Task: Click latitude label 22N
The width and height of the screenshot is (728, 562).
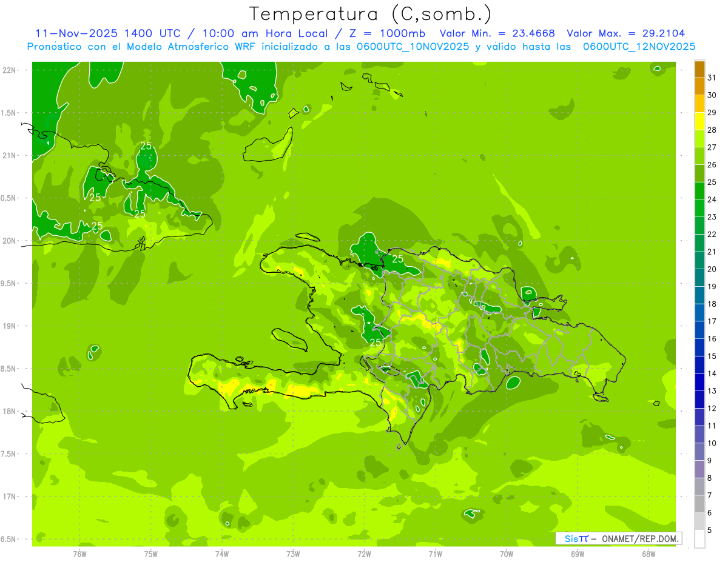Action: point(9,70)
